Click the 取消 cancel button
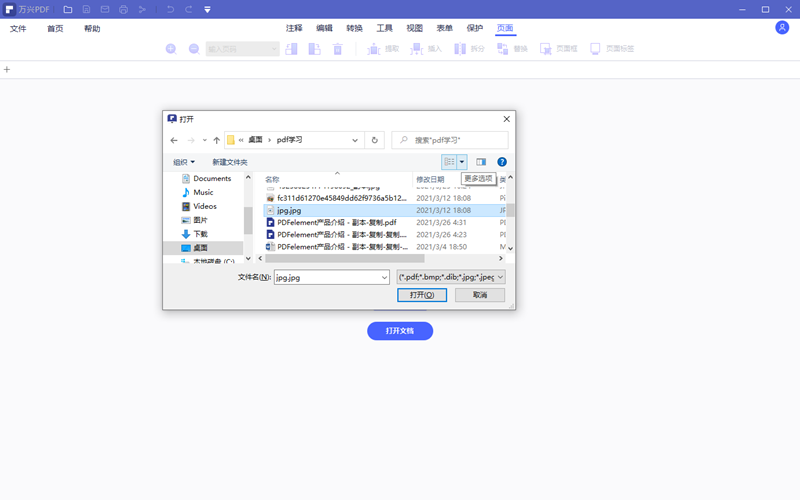This screenshot has width=800, height=500. click(x=480, y=295)
